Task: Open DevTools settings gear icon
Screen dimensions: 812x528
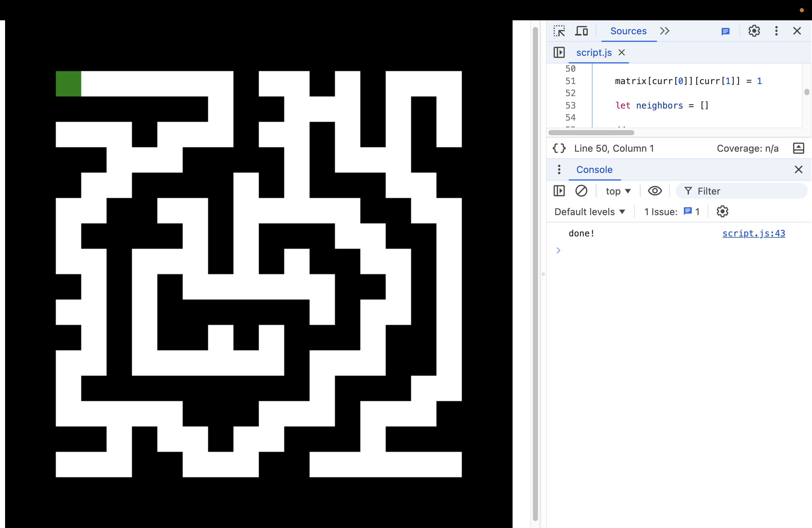Action: coord(754,31)
